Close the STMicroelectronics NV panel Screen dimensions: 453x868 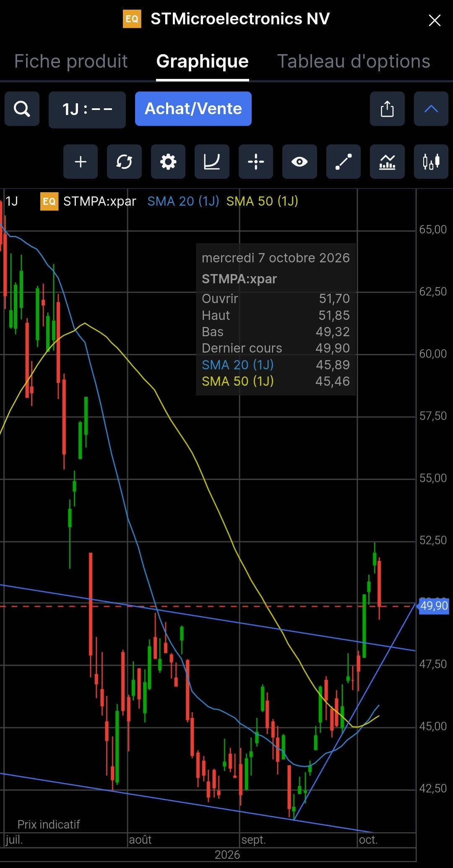[x=435, y=20]
